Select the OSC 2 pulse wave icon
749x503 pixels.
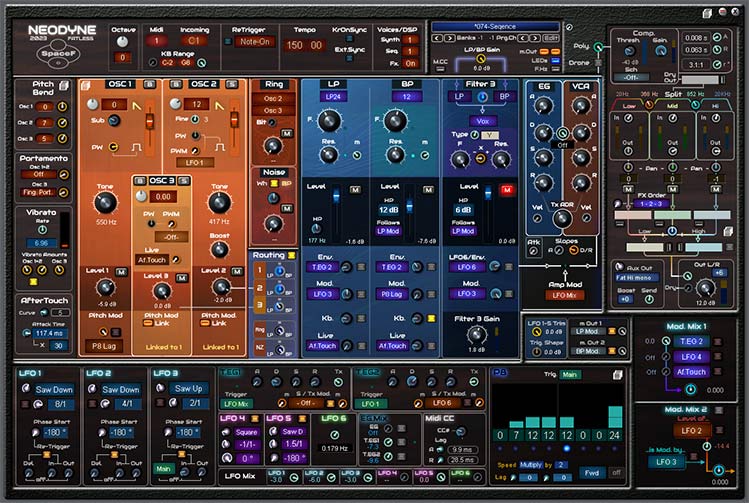pyautogui.click(x=220, y=147)
